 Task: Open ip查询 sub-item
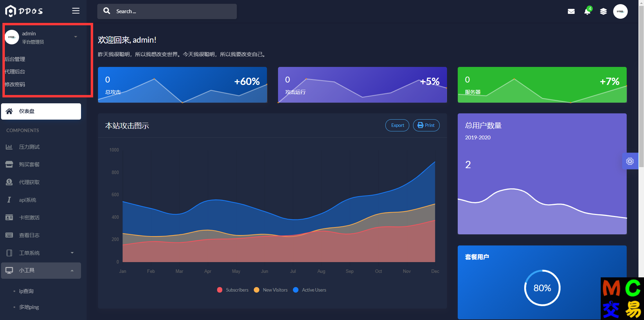(26, 291)
